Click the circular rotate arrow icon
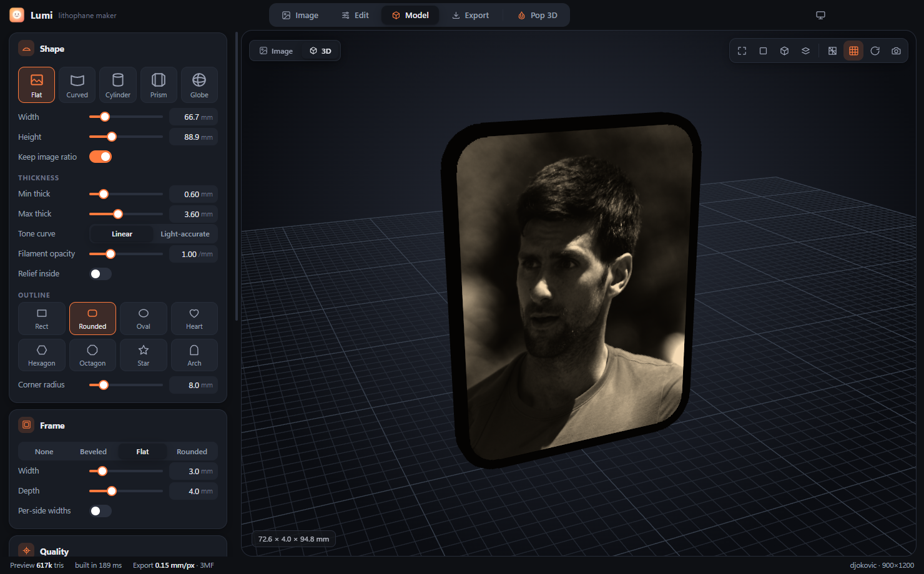The image size is (924, 574). click(875, 51)
